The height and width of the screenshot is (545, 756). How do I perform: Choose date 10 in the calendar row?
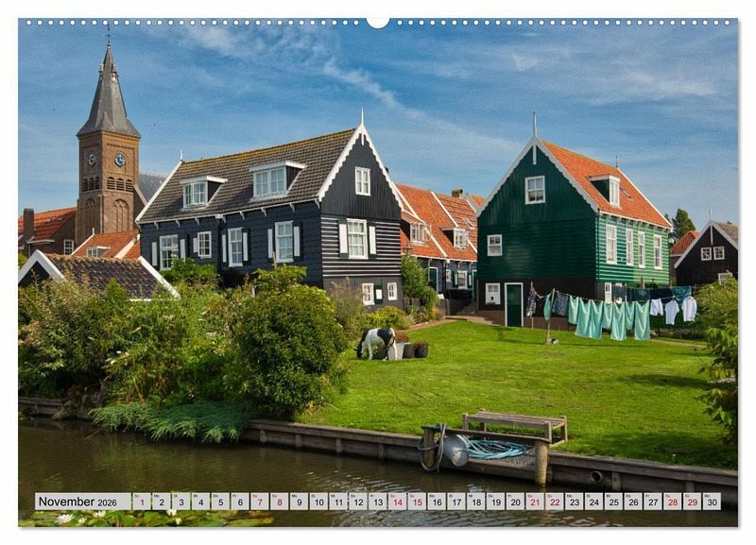[318, 502]
